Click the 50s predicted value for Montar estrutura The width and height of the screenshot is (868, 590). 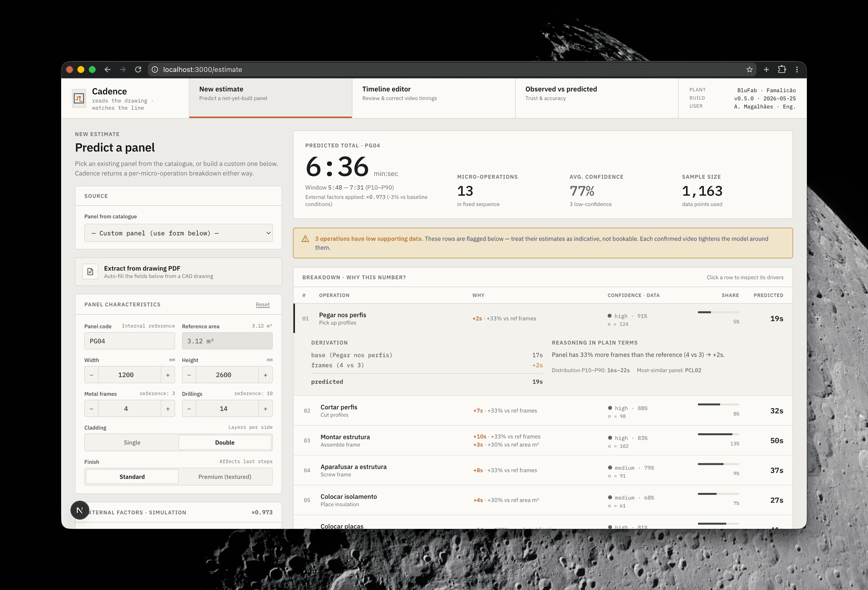777,441
